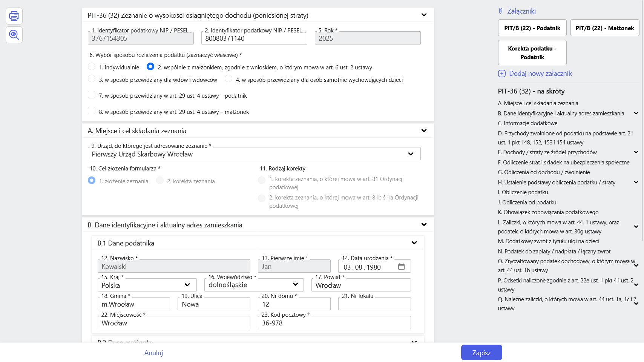The height and width of the screenshot is (362, 644).
Task: Select the widows and widowers settlement option
Action: [x=92, y=79]
